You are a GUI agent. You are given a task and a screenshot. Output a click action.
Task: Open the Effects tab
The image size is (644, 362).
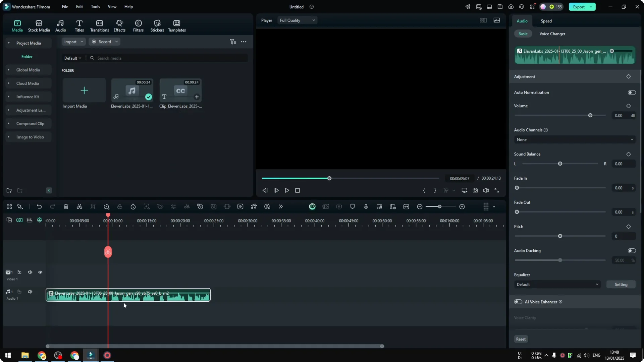119,26
